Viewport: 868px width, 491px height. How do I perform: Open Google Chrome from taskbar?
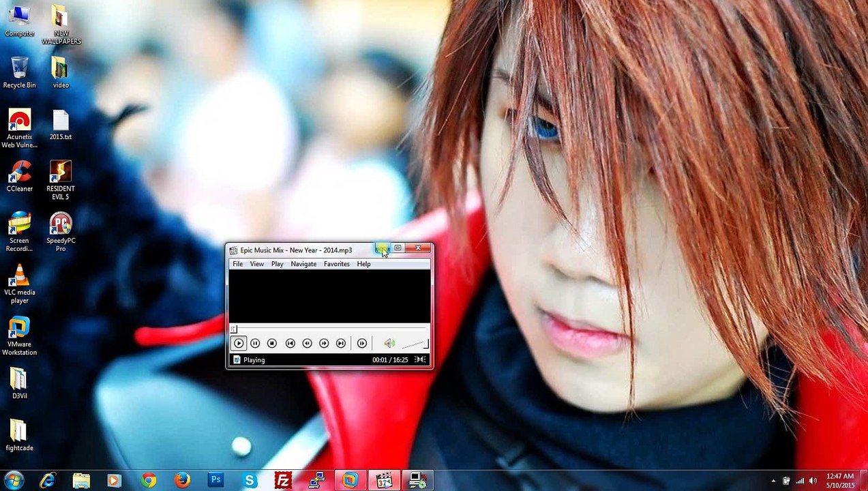coord(149,481)
